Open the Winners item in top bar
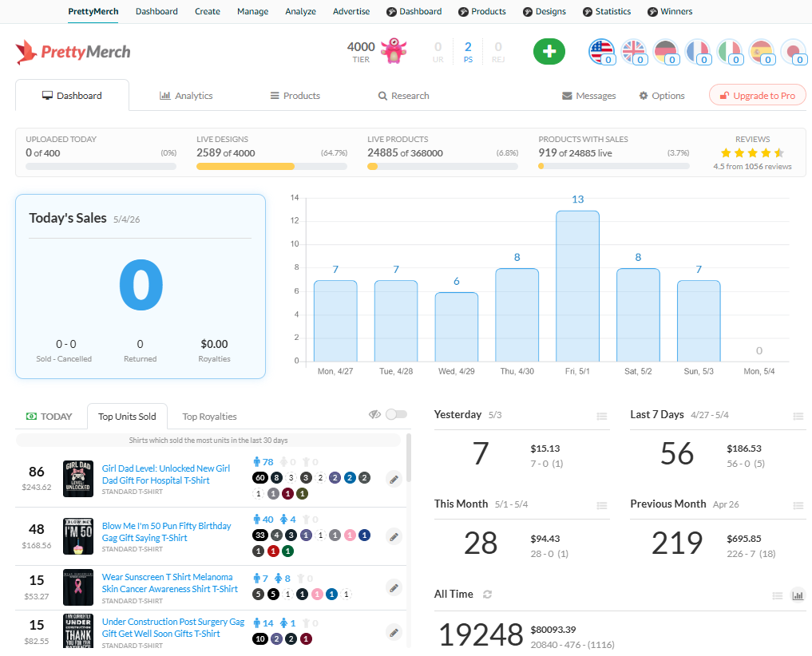812x656 pixels. point(670,11)
